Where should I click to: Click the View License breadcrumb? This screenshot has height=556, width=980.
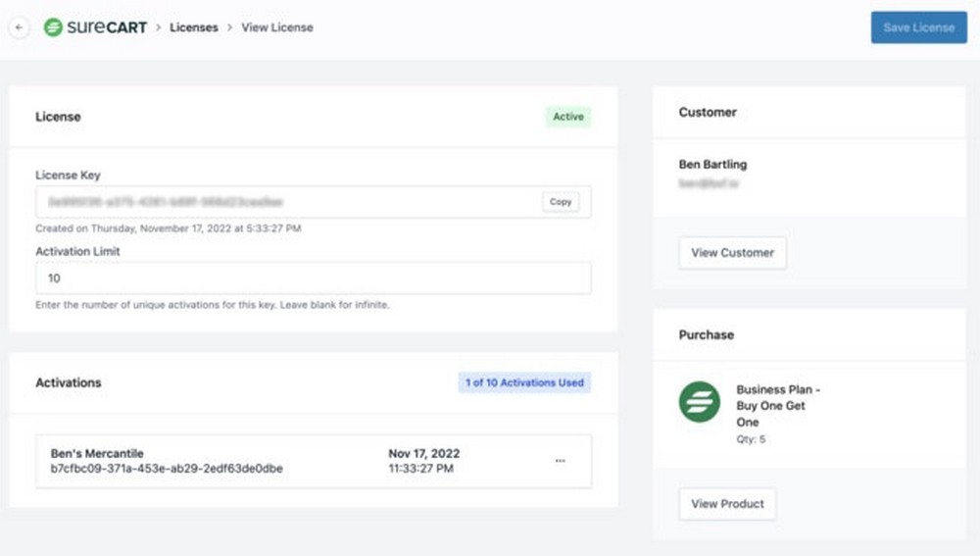[x=277, y=27]
